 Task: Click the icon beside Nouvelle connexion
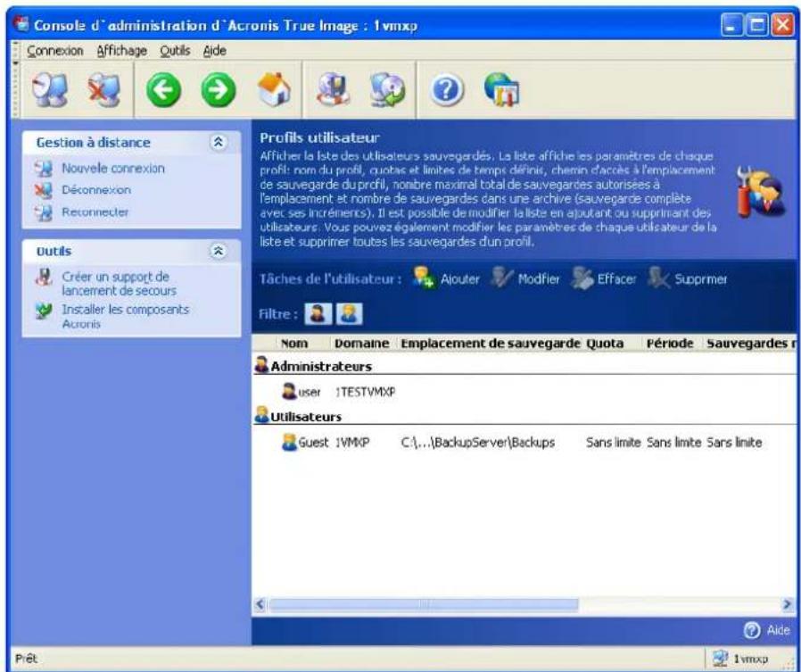coord(44,169)
